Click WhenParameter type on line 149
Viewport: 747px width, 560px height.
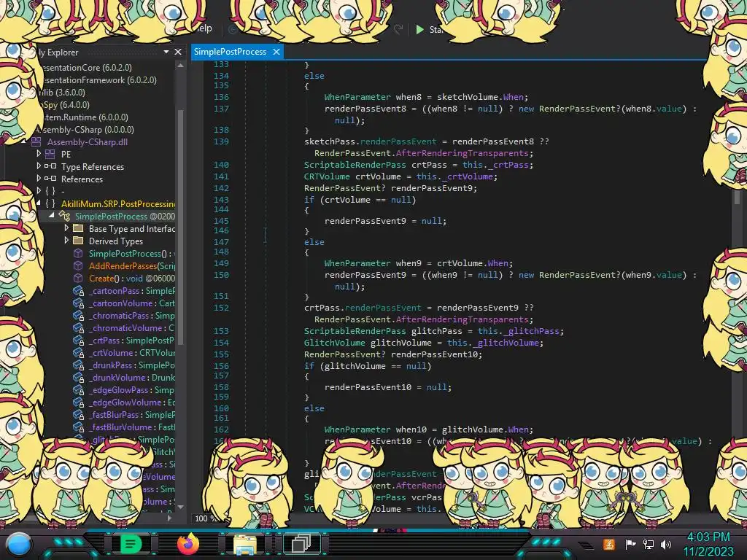[357, 262]
